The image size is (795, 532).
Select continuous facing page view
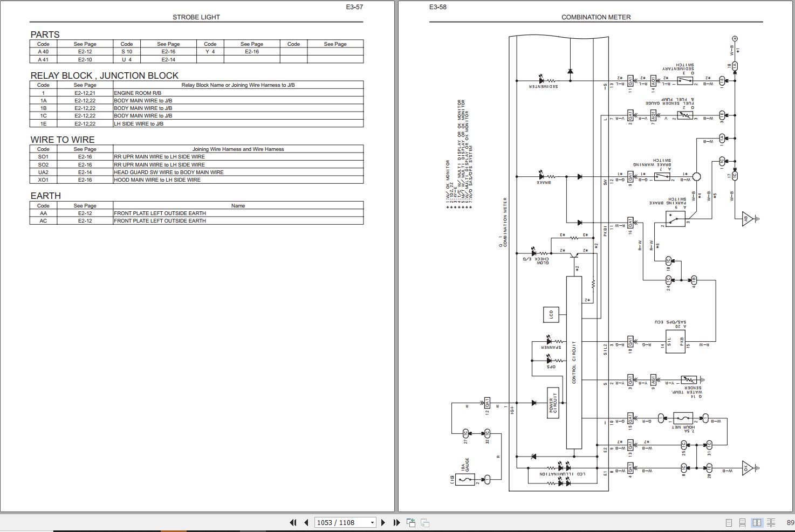tap(771, 522)
